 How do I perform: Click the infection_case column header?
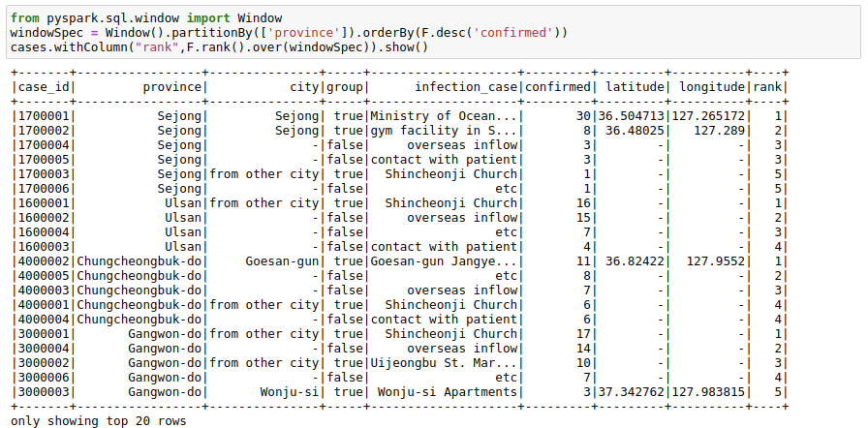(466, 87)
